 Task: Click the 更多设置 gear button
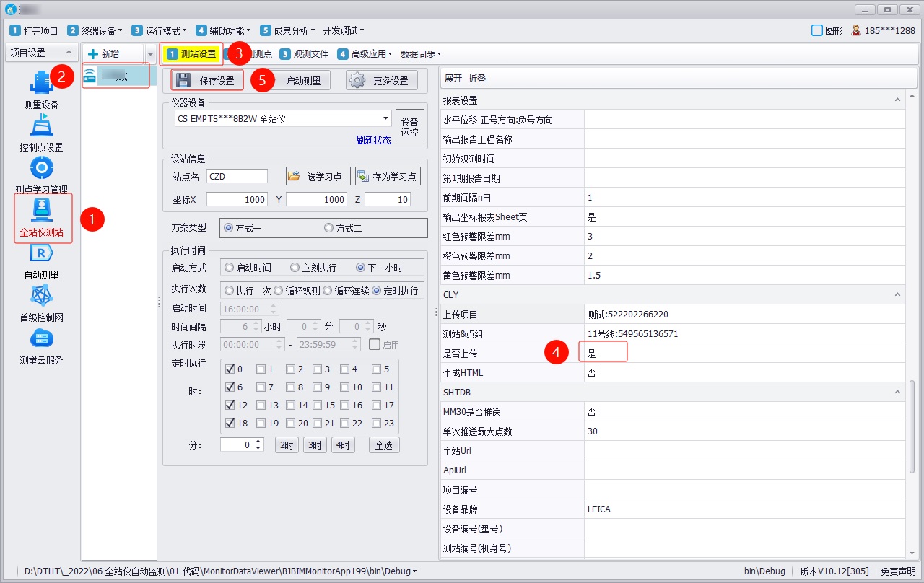(x=381, y=81)
